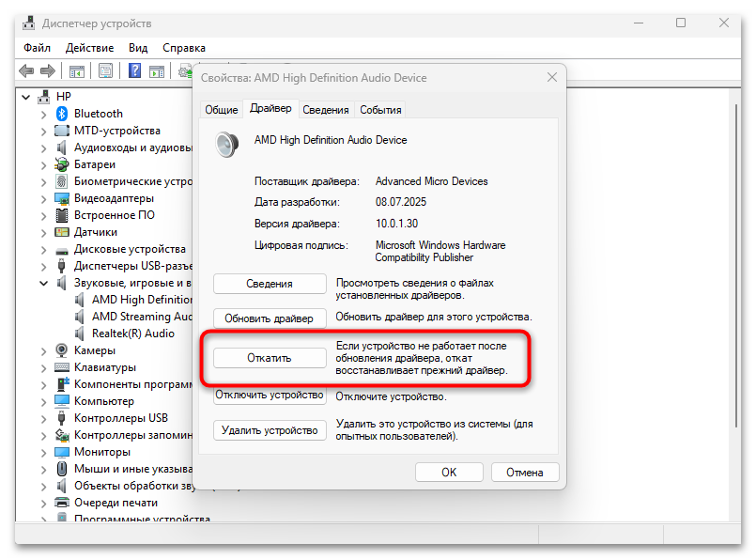756x559 pixels.
Task: Click the Device Manager vertical scrollbar
Action: 736,265
